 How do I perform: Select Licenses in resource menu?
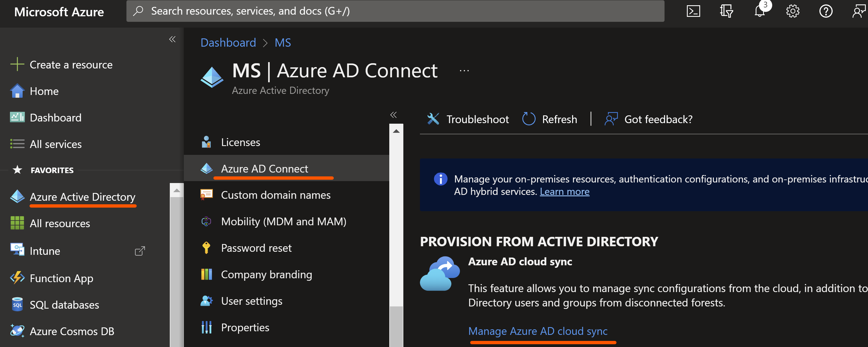click(240, 142)
